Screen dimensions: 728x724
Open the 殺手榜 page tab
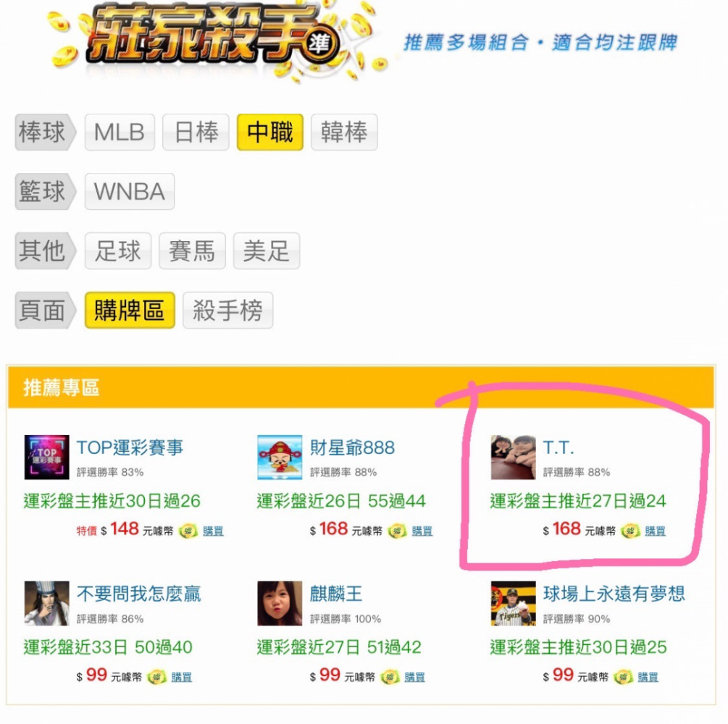[227, 310]
